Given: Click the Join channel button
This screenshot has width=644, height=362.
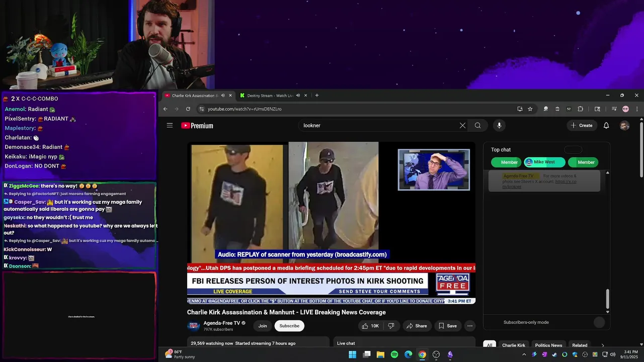Looking at the screenshot, I should click(x=263, y=326).
